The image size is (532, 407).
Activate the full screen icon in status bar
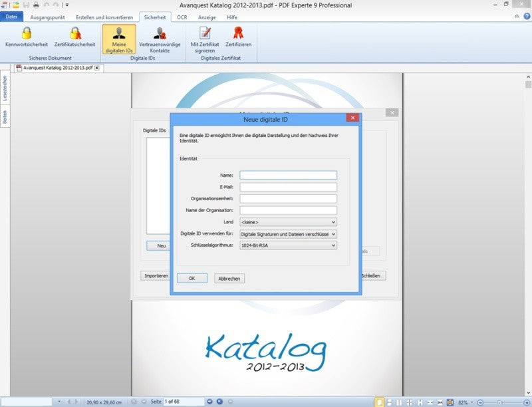(450, 402)
